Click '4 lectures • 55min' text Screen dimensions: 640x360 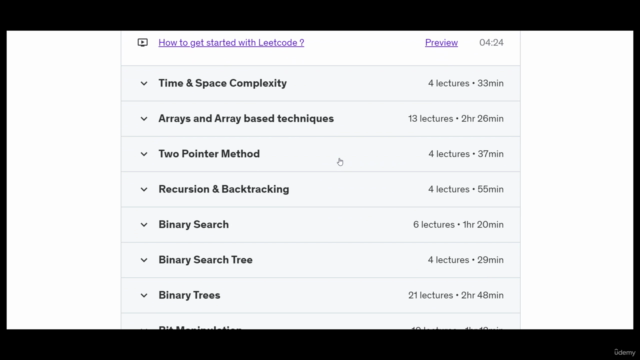(x=466, y=189)
